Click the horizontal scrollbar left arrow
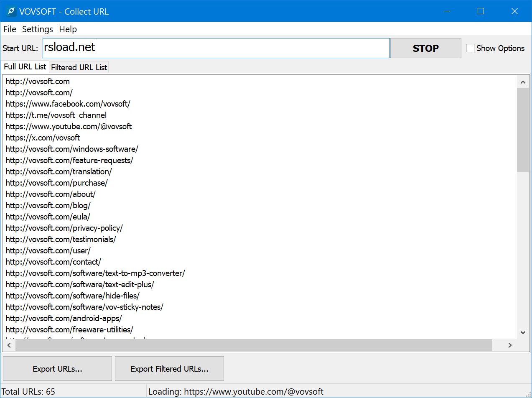Screen dimensions: 532x398 pos(9,345)
